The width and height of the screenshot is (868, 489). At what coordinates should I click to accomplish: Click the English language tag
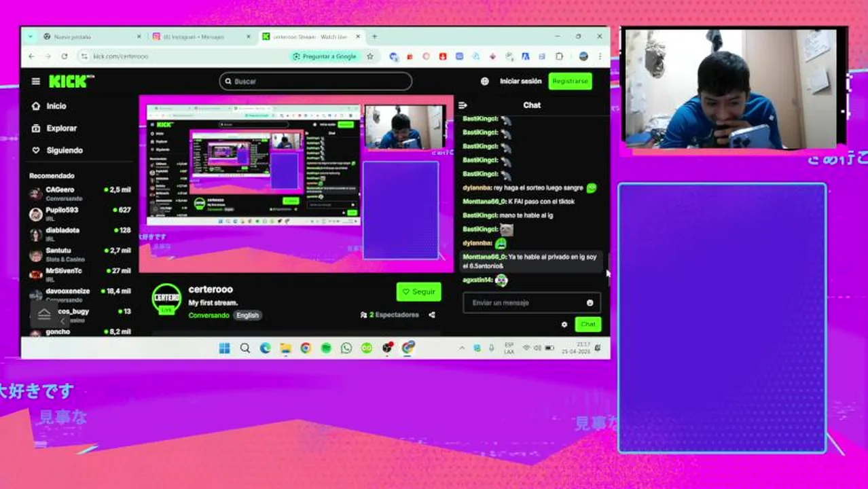click(x=247, y=315)
